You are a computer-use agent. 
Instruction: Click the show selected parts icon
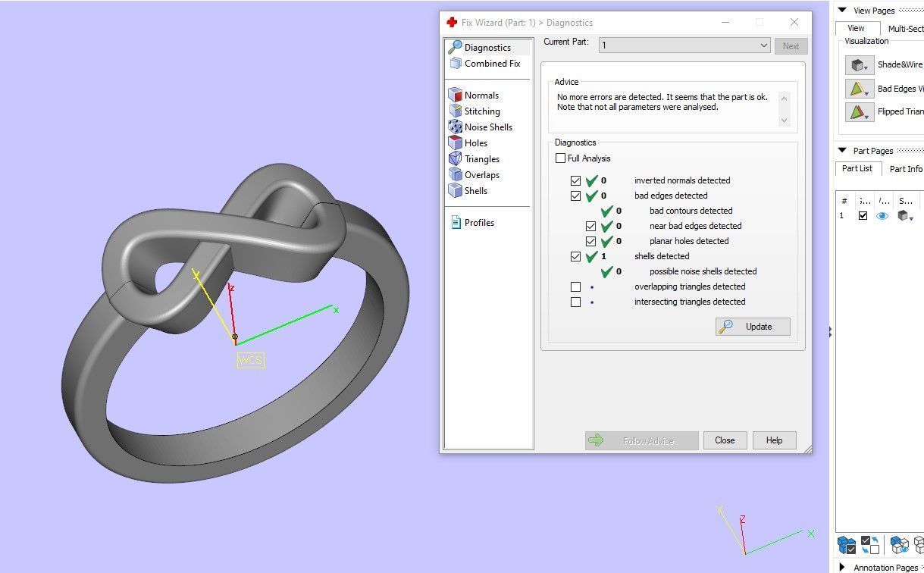900,545
